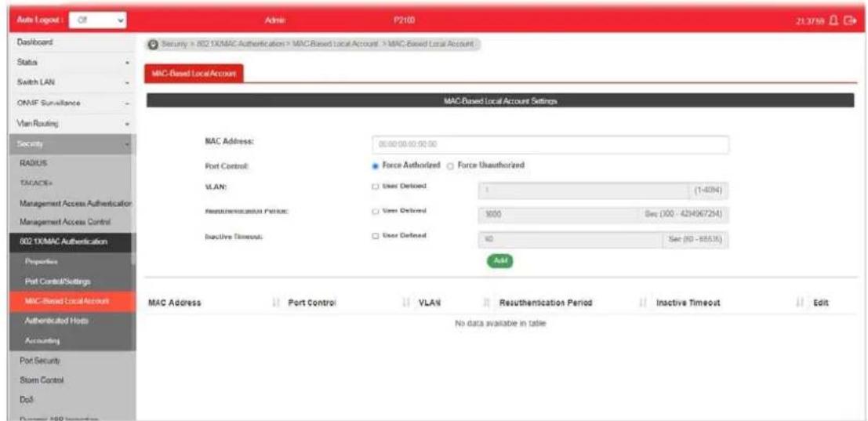
Task: Open RADIUS settings in sidebar
Action: [71, 164]
